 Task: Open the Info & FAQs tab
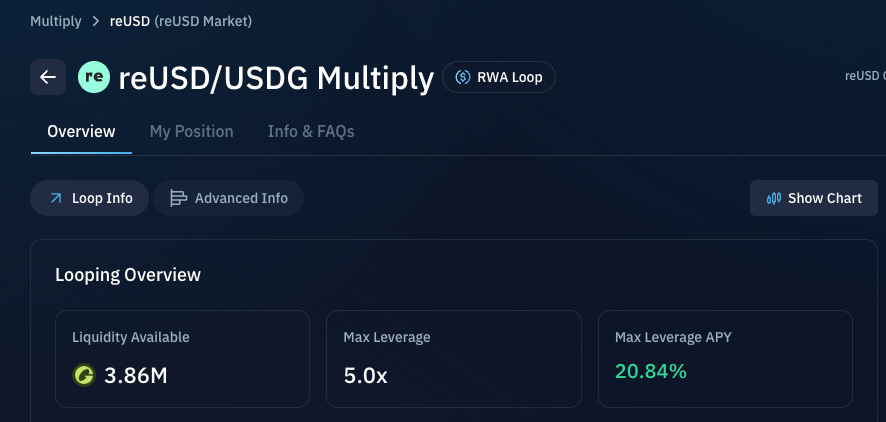click(x=311, y=132)
